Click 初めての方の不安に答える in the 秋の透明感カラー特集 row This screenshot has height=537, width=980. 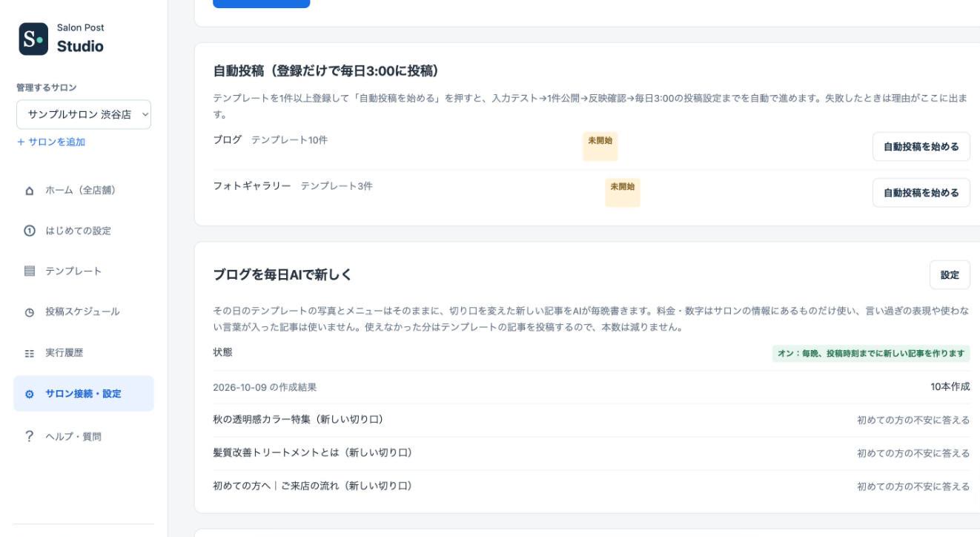coord(913,421)
